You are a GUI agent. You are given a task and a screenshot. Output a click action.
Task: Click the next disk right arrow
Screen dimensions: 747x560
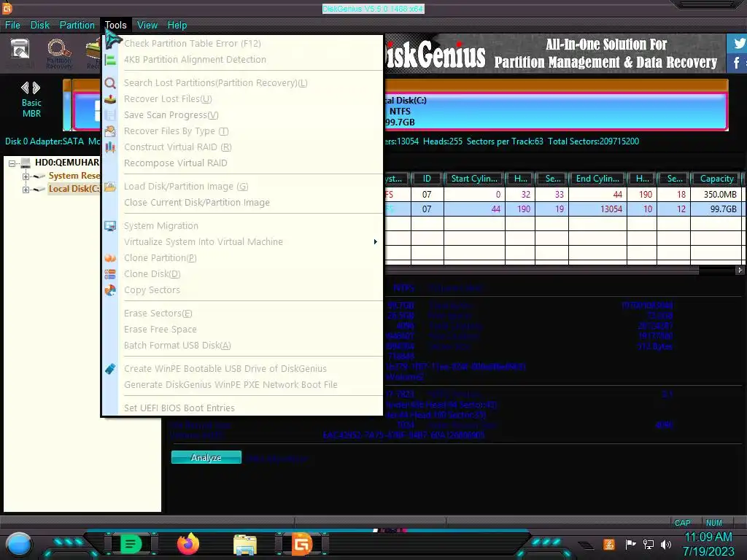click(36, 87)
